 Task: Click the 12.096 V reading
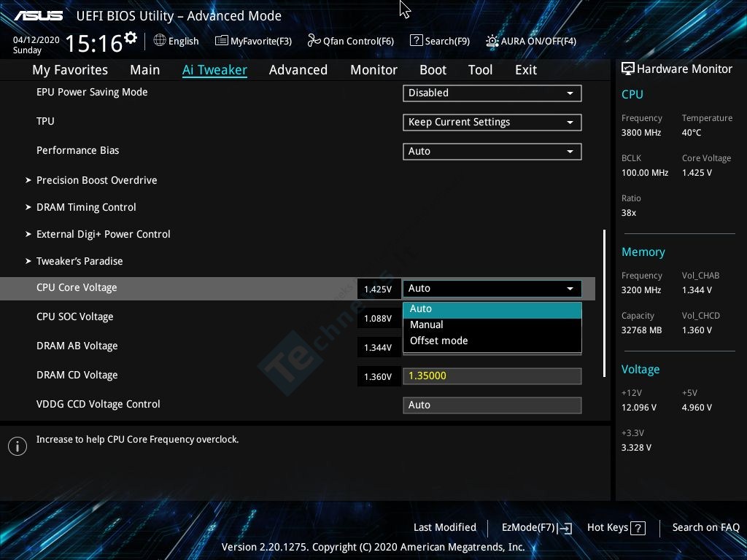639,408
